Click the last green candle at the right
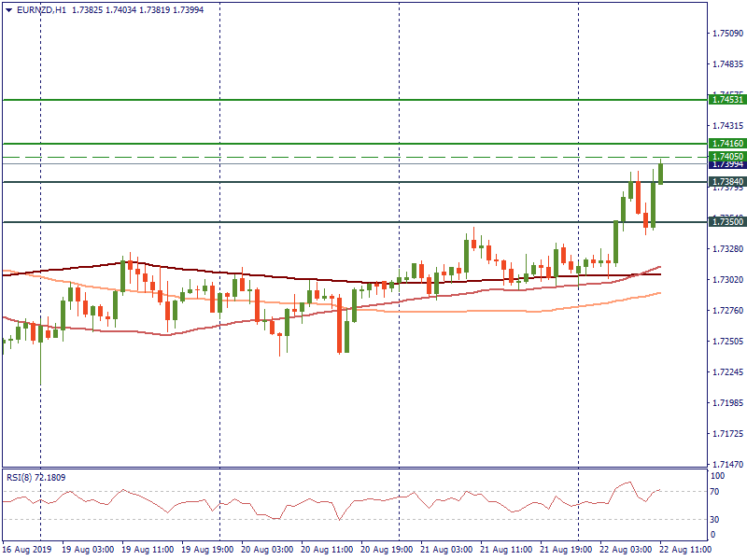 [x=661, y=173]
